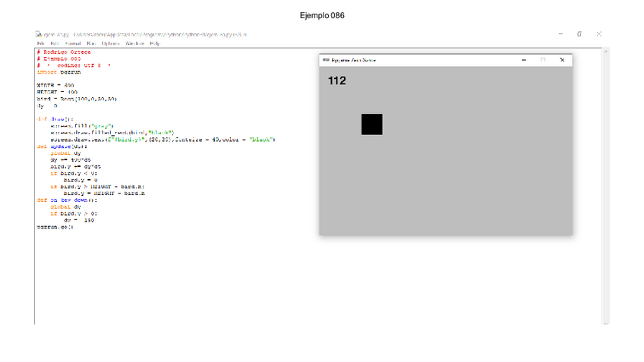Open the Options menu

tap(110, 43)
